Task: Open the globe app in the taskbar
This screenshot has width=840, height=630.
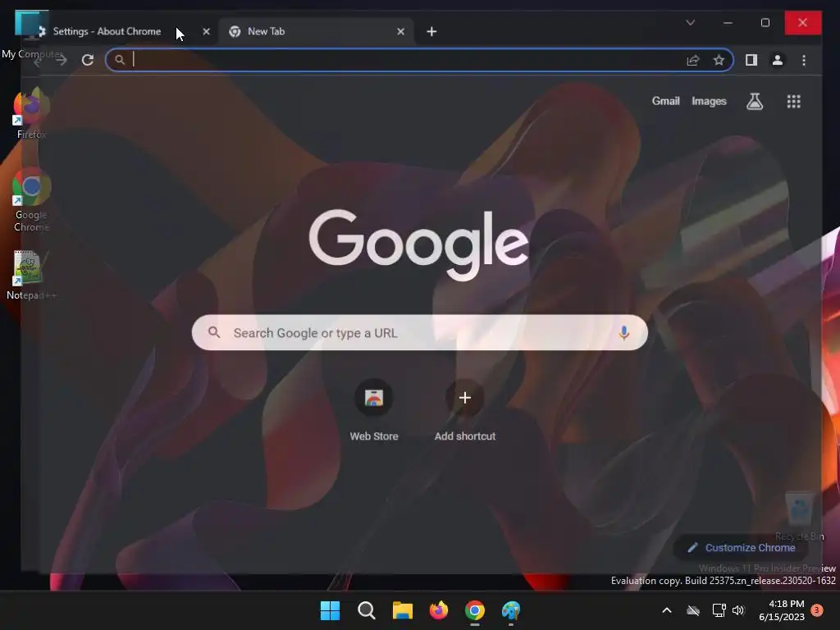Action: tap(511, 610)
